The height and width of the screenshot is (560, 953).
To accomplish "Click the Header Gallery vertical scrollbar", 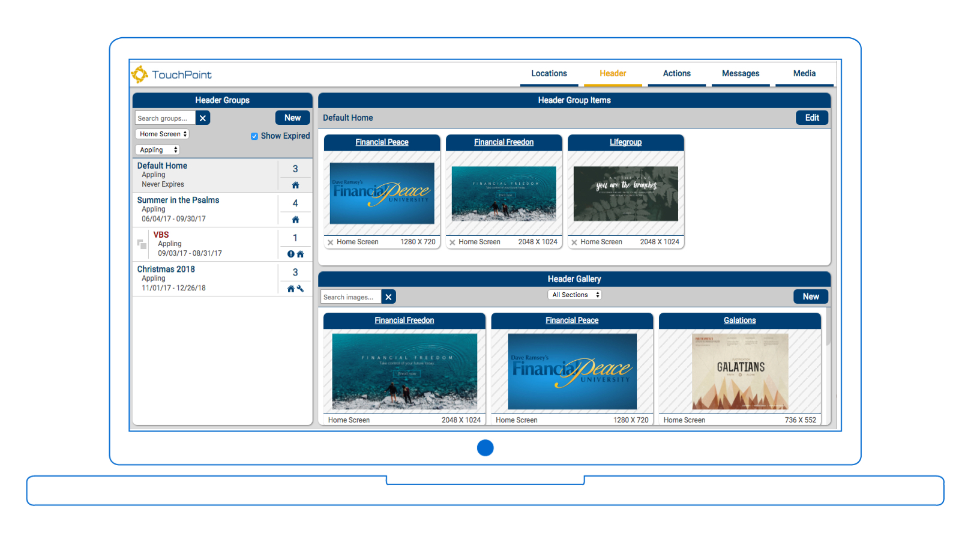I will (828, 327).
